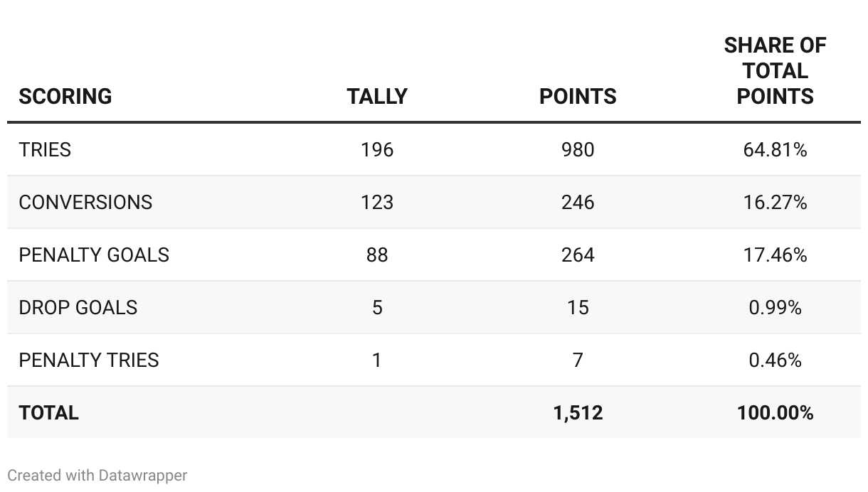Click the conversions points value 246
This screenshot has width=868, height=492.
pyautogui.click(x=577, y=203)
